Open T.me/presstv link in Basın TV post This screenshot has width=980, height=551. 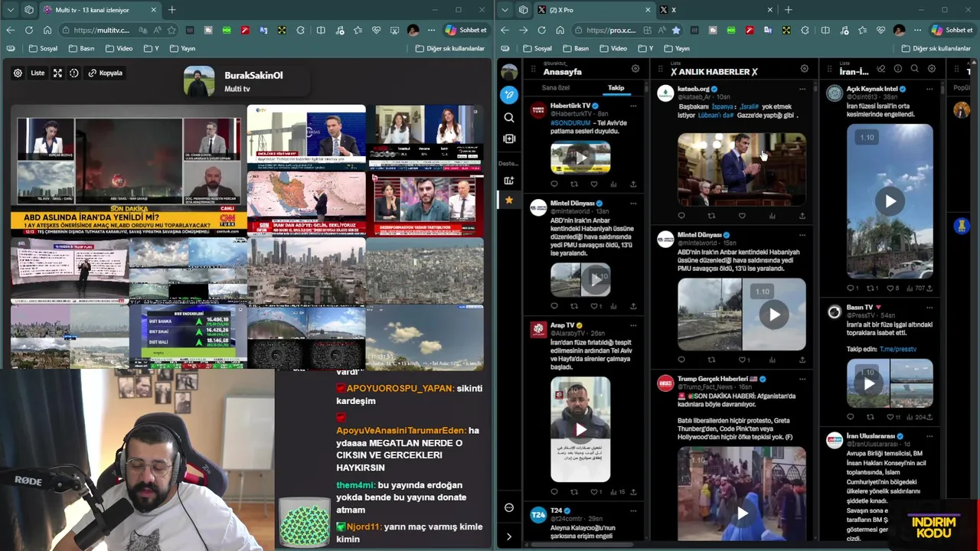(898, 349)
